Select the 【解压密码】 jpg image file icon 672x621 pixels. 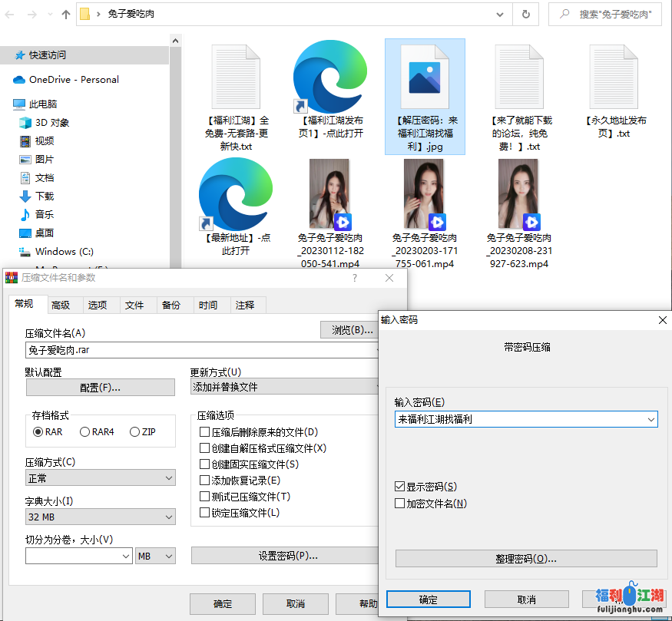[x=425, y=77]
